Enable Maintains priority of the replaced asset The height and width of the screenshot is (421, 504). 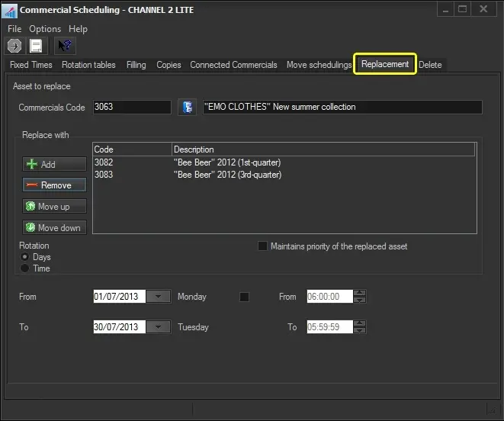click(263, 246)
